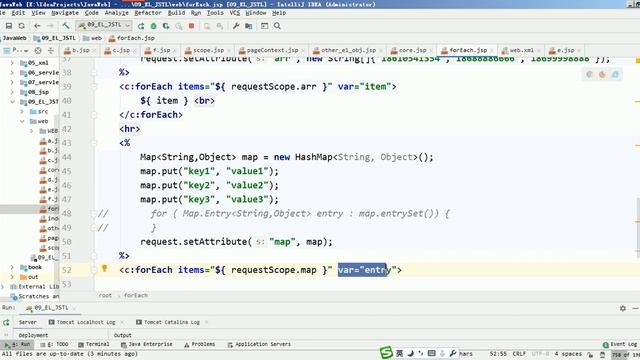Viewport: 640px width, 360px height.
Task: Click the Save All toolbar icon
Action: (9, 26)
